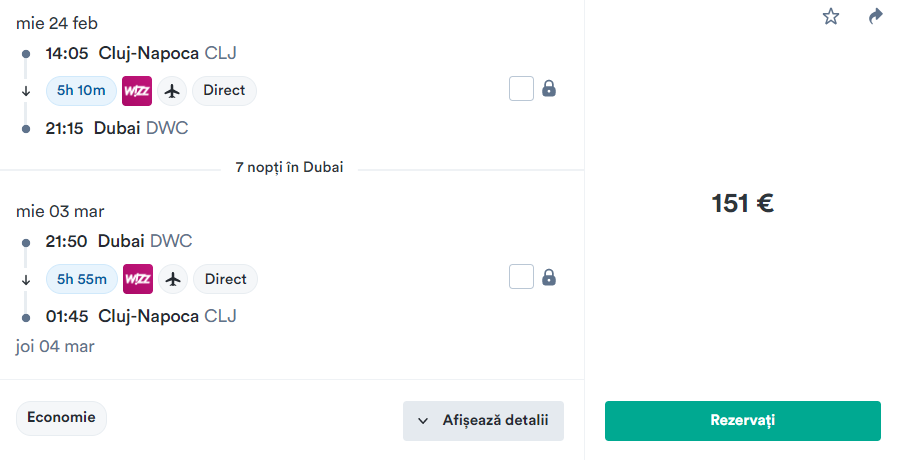Click lock icon beside return flight checkbox

click(549, 277)
